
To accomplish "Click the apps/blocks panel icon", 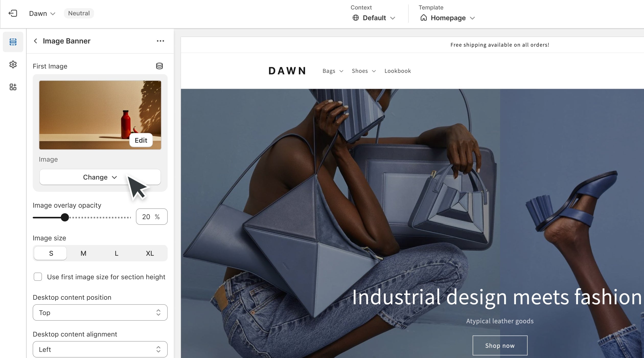I will click(x=12, y=86).
